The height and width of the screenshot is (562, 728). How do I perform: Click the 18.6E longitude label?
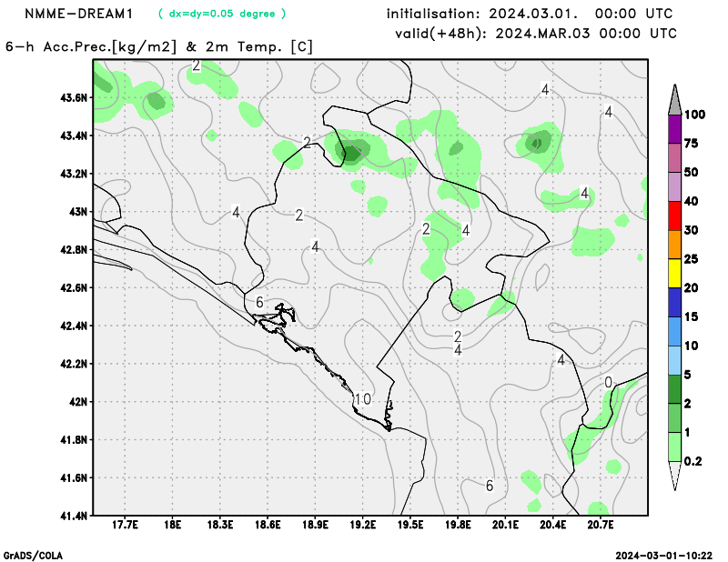pos(268,525)
